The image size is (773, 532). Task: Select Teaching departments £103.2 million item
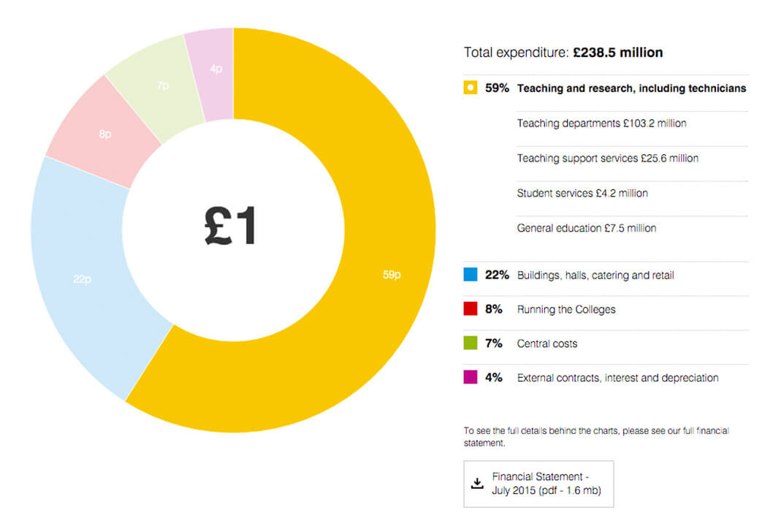point(601,123)
